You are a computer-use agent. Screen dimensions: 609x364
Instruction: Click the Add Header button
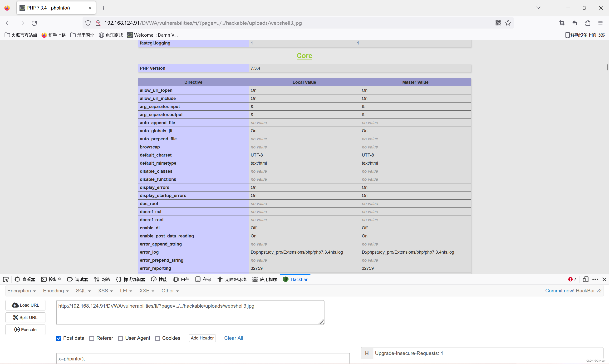tap(202, 338)
